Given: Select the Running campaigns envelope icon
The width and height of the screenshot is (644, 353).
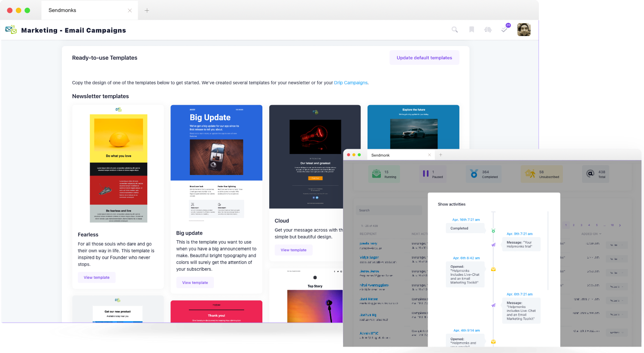Looking at the screenshot, I should point(377,174).
